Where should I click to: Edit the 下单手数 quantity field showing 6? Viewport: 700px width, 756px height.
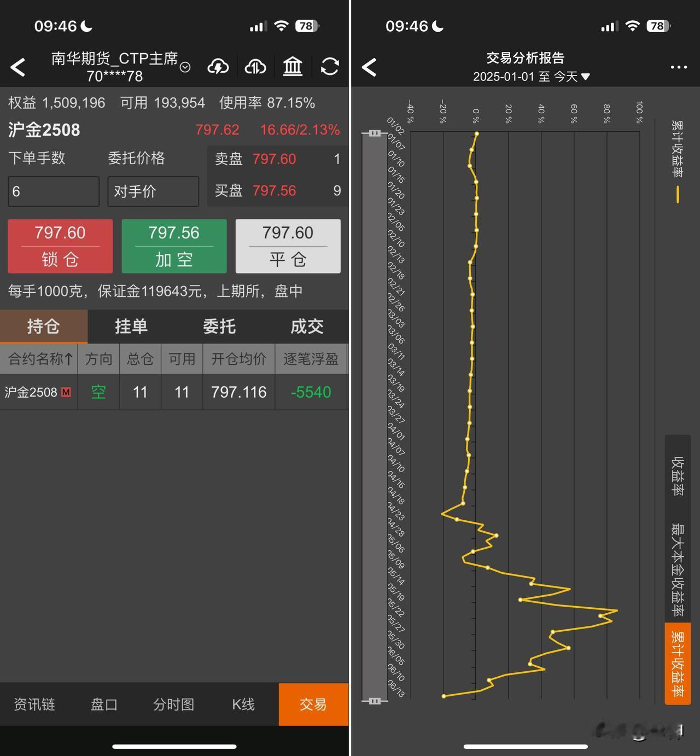click(x=54, y=191)
